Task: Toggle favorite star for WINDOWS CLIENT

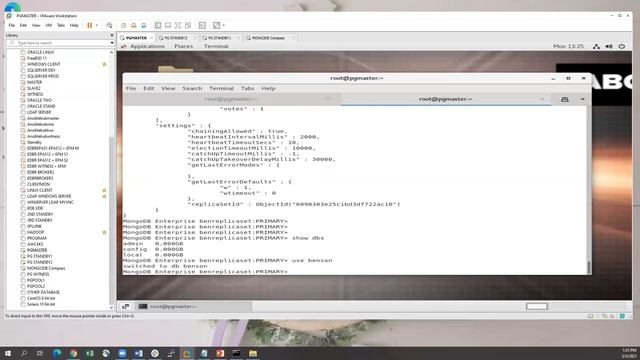Action: point(104,64)
